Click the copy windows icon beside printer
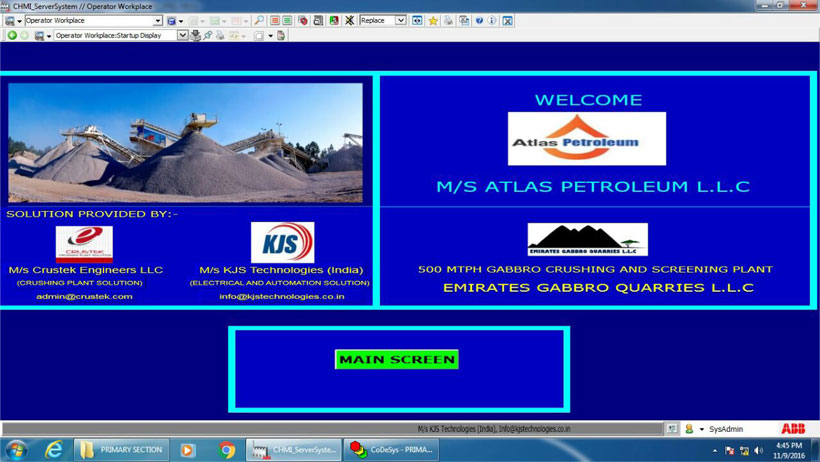 coord(464,20)
